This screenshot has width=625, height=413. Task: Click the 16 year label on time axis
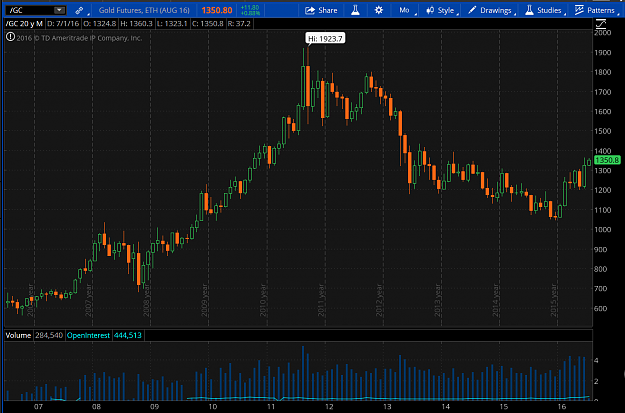[562, 407]
